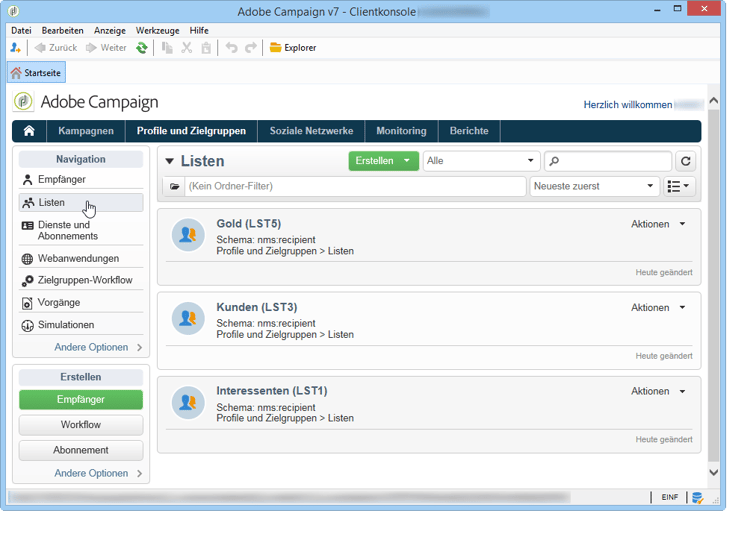Image resolution: width=750 pixels, height=534 pixels.
Task: Open the Explorer folder icon
Action: (x=275, y=47)
